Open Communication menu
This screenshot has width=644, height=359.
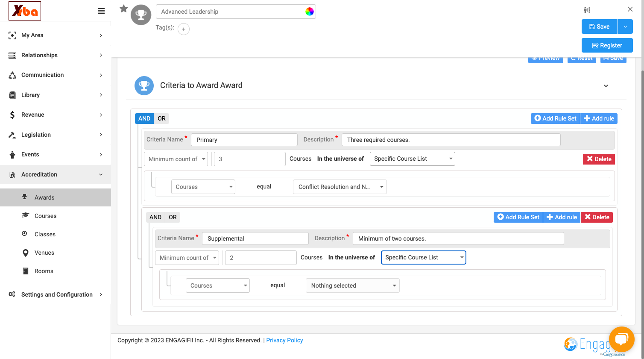[56, 75]
